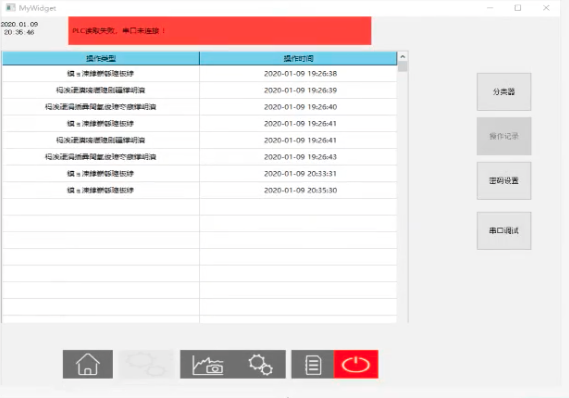Open the 密码设置 button

[x=504, y=181]
